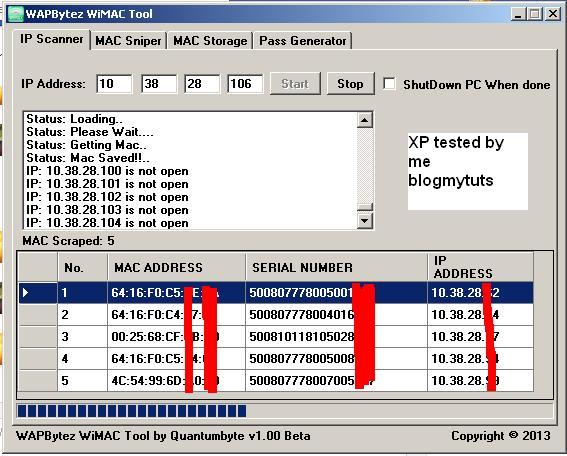Minimize the WAPBytez WiMAC Tool window
Image resolution: width=567 pixels, height=456 pixels.
[519, 14]
